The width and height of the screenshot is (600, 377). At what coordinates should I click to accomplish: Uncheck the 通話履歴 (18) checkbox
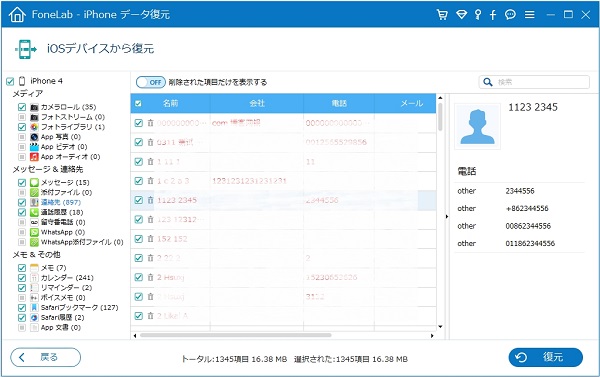pos(22,212)
